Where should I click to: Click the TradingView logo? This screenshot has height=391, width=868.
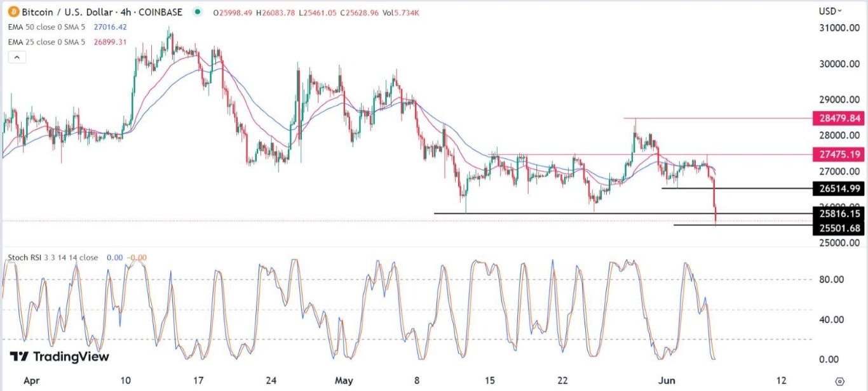click(x=59, y=356)
